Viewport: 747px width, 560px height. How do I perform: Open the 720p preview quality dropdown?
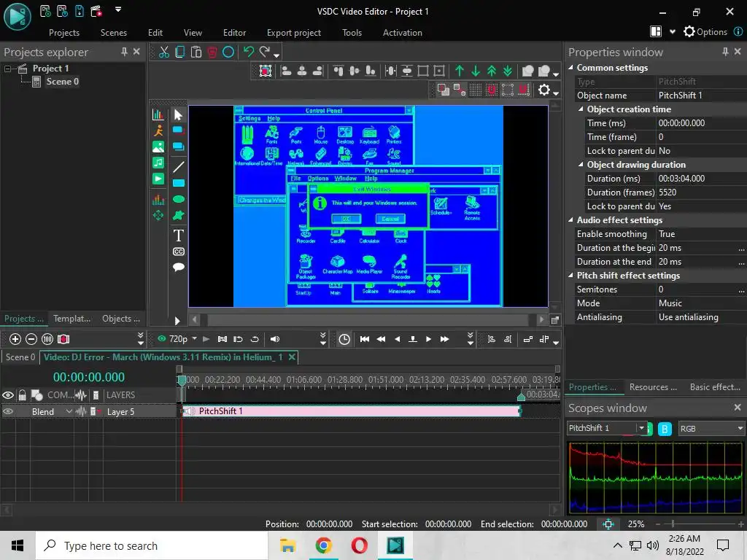point(194,338)
